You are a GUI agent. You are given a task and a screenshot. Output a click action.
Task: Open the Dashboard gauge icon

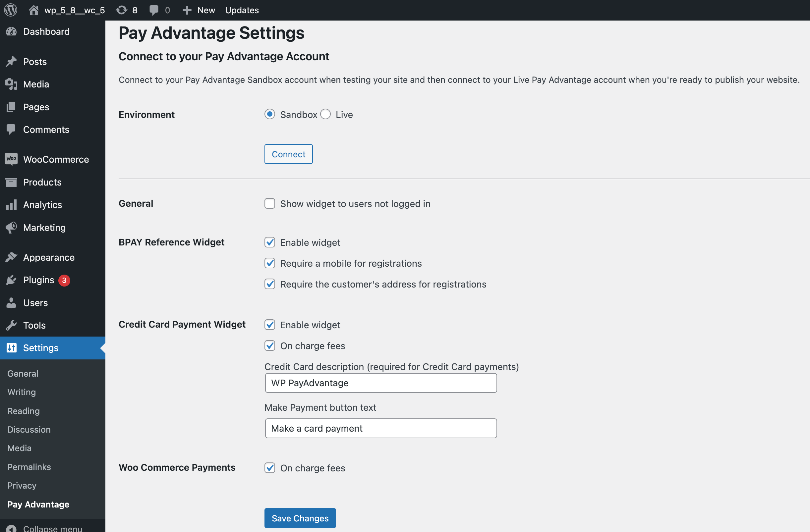click(11, 31)
